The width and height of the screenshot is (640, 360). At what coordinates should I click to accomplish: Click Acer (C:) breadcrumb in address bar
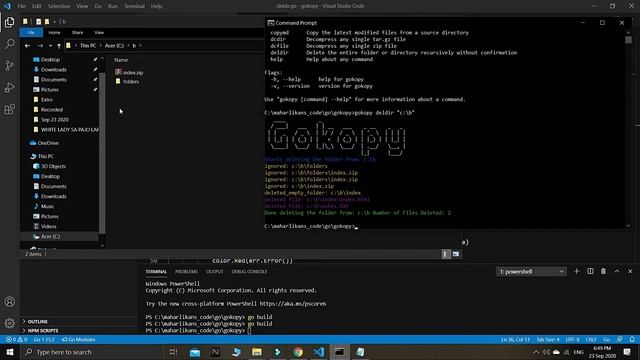tap(114, 46)
